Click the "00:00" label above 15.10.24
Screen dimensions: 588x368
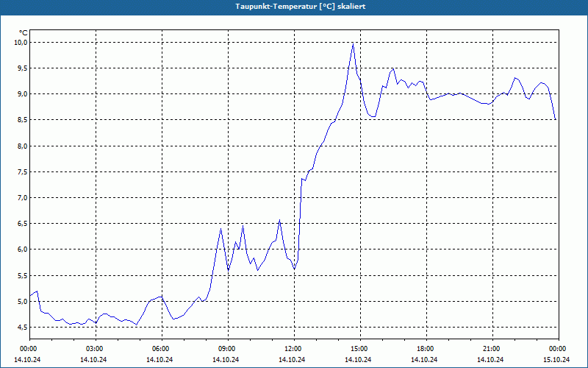[559, 349]
